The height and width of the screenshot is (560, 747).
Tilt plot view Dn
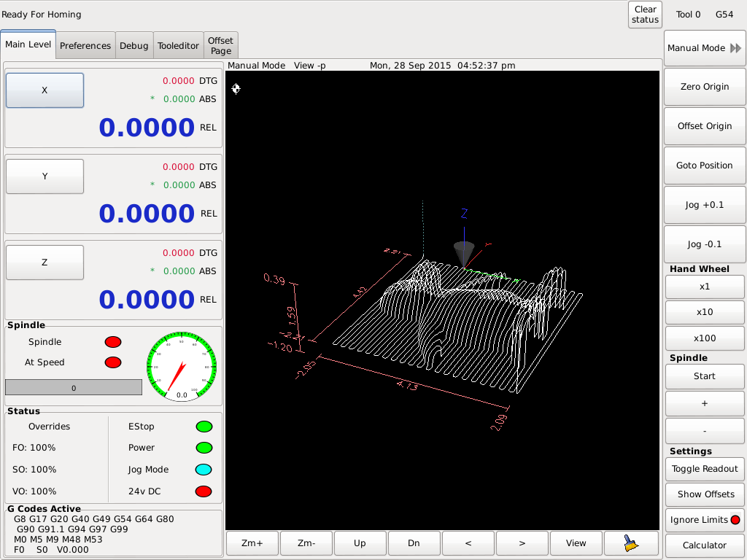click(x=414, y=543)
